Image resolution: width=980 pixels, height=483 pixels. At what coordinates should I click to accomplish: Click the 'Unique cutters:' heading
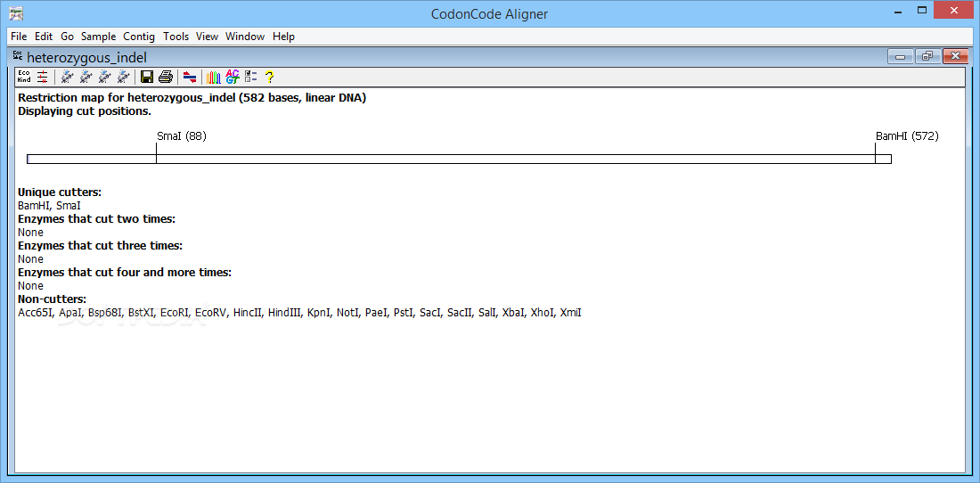[x=60, y=192]
